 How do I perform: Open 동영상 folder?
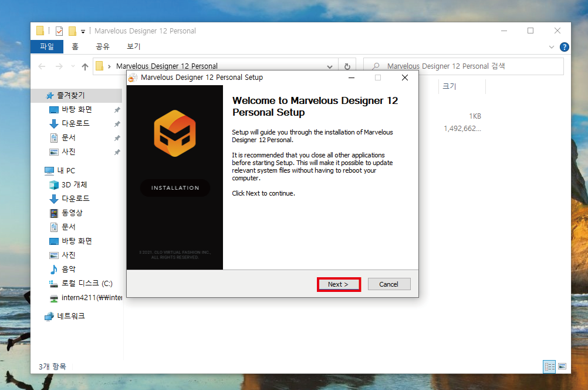(x=72, y=213)
